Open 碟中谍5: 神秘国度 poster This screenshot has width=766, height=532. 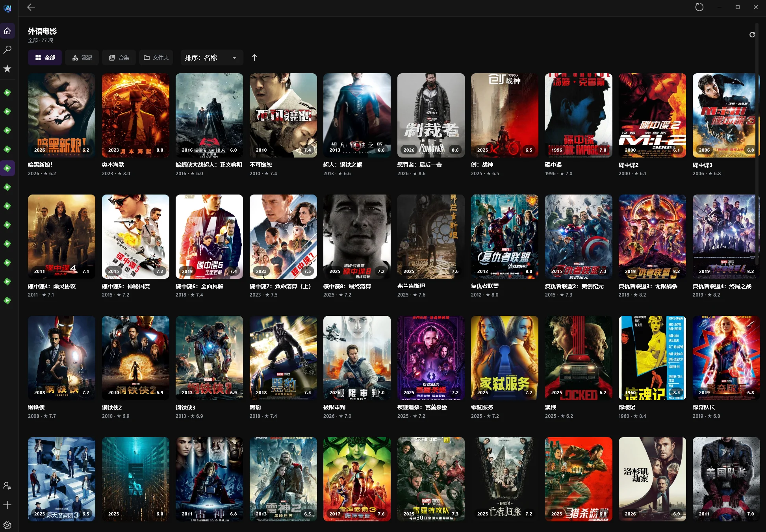coord(135,237)
